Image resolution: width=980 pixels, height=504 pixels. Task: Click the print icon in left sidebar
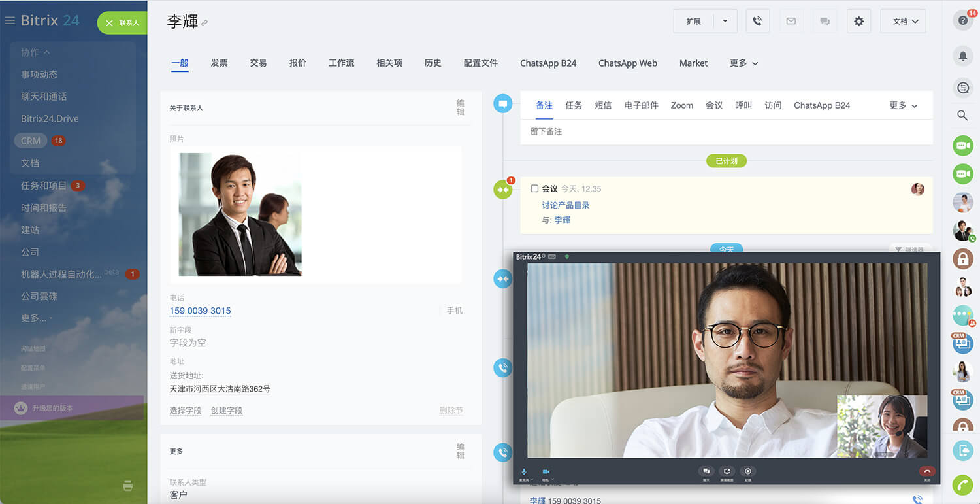pyautogui.click(x=128, y=486)
